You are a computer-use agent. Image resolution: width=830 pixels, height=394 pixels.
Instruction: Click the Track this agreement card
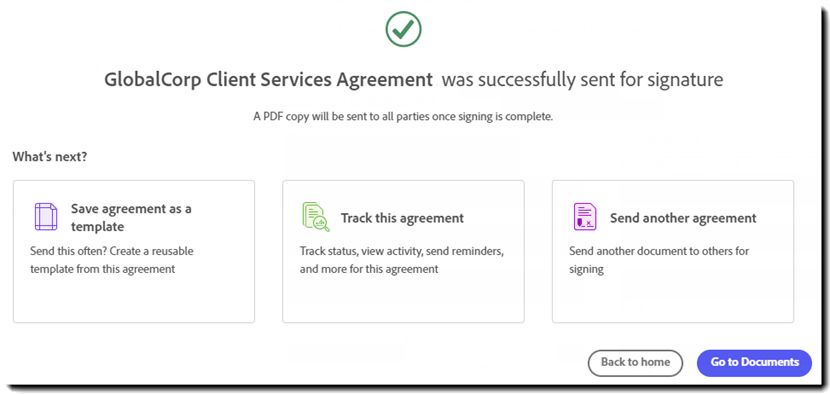403,251
